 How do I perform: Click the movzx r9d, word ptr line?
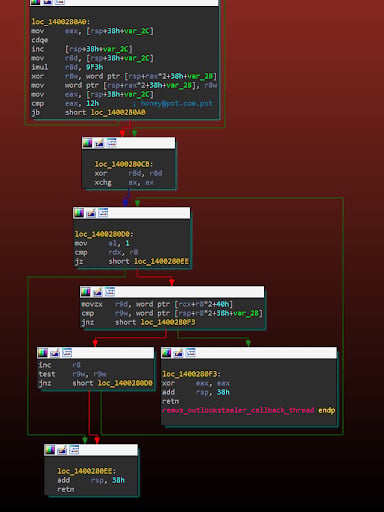coord(157,304)
